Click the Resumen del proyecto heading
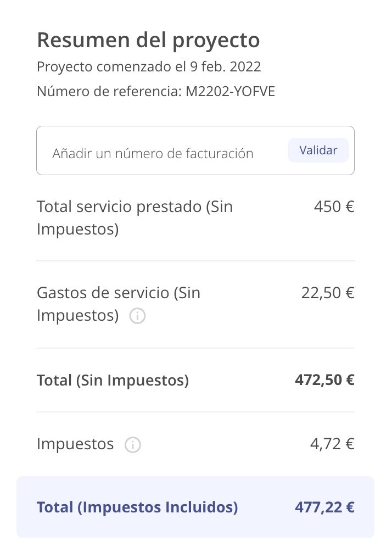Image resolution: width=392 pixels, height=547 pixels. point(148,40)
